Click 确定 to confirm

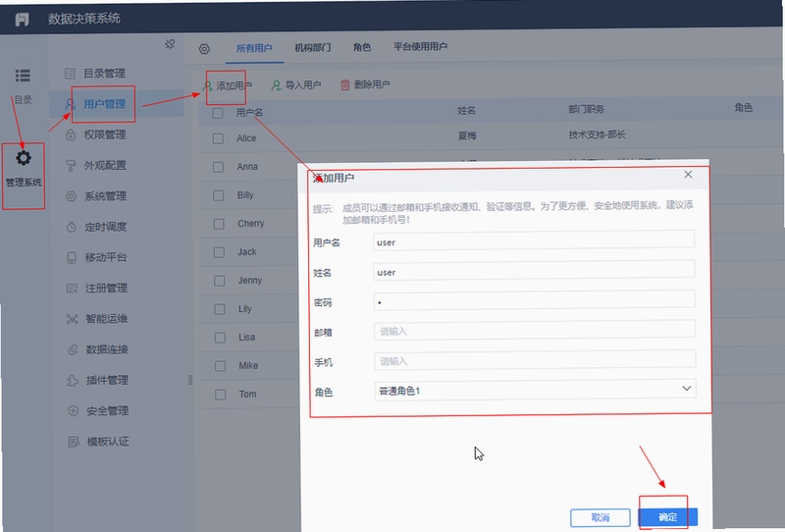[667, 516]
